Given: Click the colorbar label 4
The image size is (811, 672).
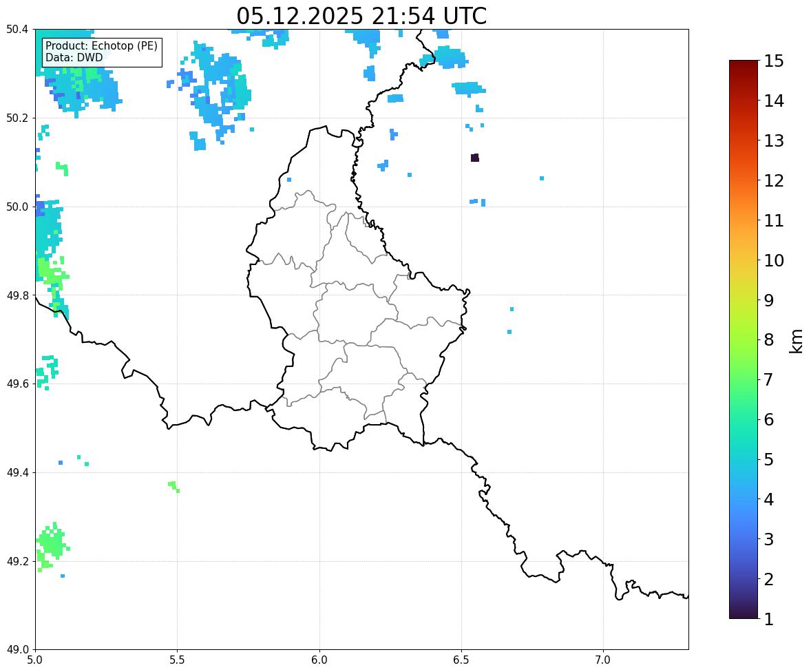Looking at the screenshot, I should pyautogui.click(x=769, y=499).
